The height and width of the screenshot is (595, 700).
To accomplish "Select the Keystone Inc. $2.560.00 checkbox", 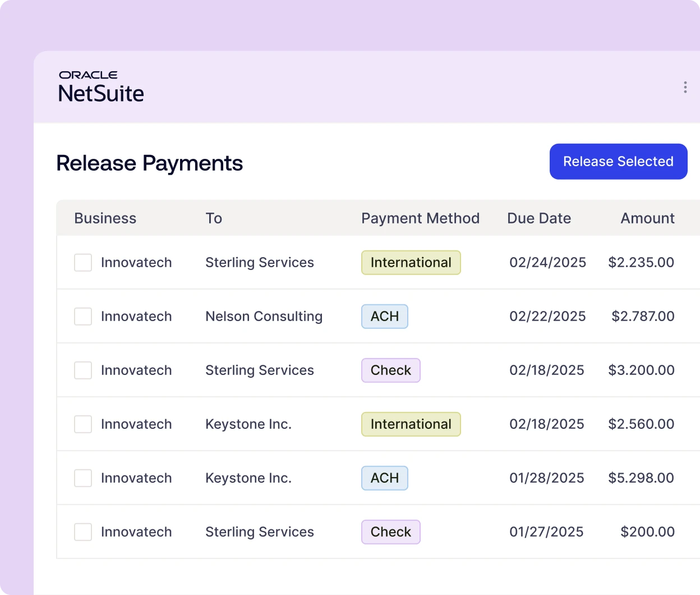I will coord(83,424).
